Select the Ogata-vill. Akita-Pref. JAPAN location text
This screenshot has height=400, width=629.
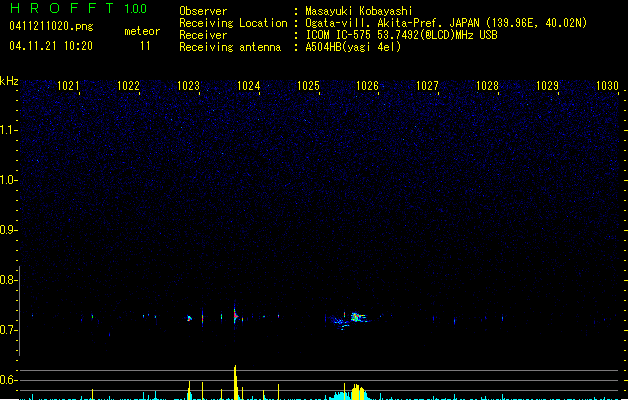pyautogui.click(x=446, y=23)
